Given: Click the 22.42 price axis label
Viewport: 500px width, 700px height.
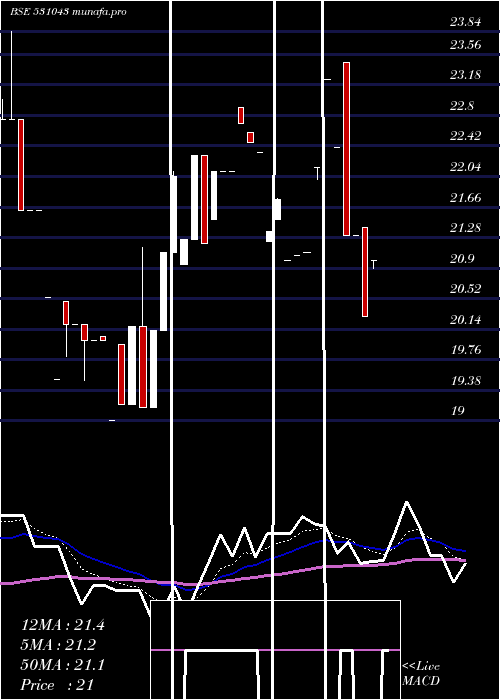Looking at the screenshot, I should point(465,136).
